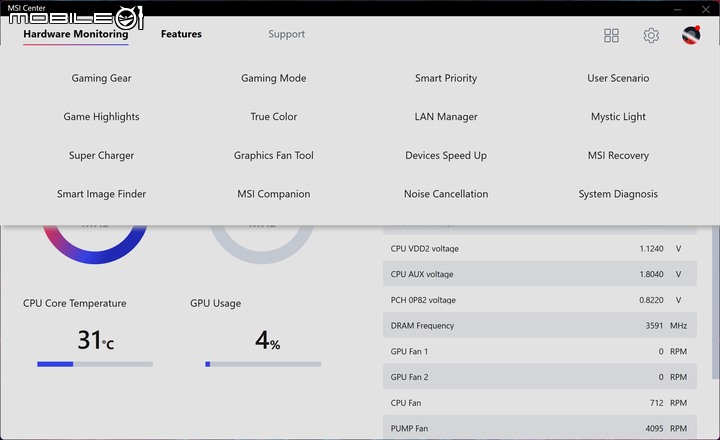Open LAN Manager
The height and width of the screenshot is (440, 720).
click(x=446, y=117)
